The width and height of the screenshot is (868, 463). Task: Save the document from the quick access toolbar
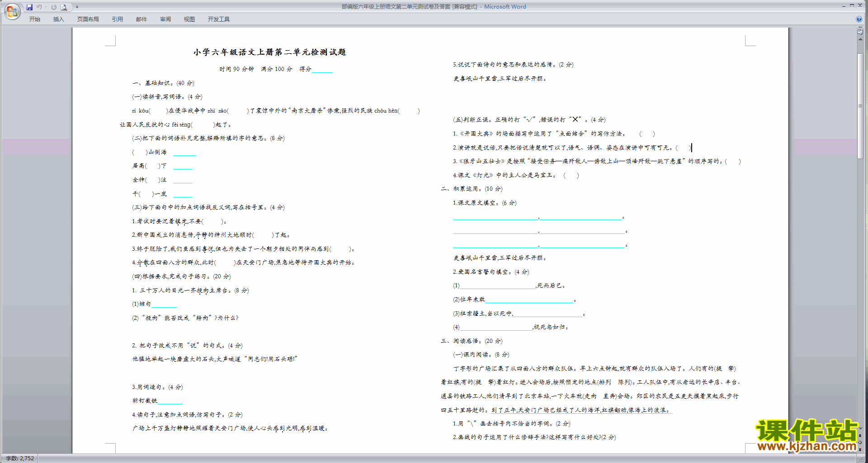point(29,7)
